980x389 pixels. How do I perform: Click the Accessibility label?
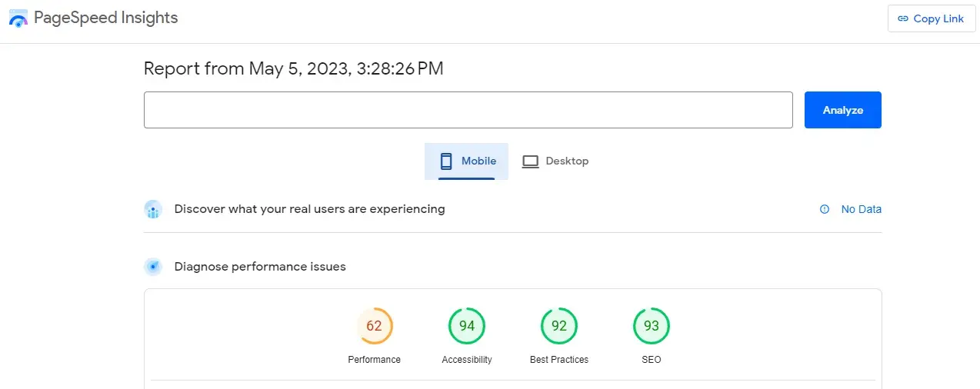point(467,360)
